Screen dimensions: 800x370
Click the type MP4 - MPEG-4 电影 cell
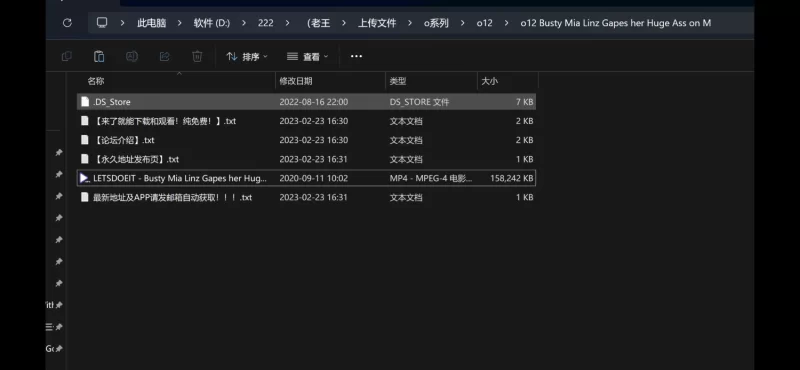tap(431, 179)
